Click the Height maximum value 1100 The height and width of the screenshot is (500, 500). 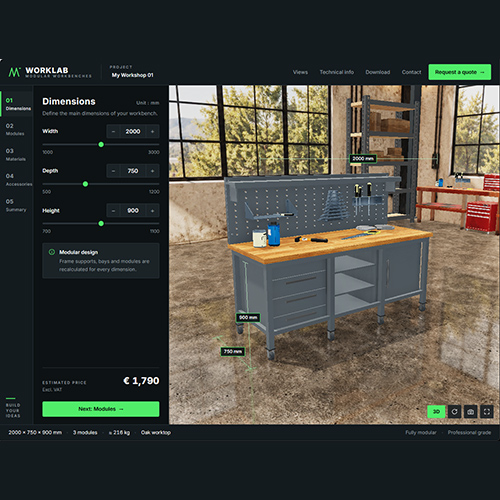[x=155, y=231]
